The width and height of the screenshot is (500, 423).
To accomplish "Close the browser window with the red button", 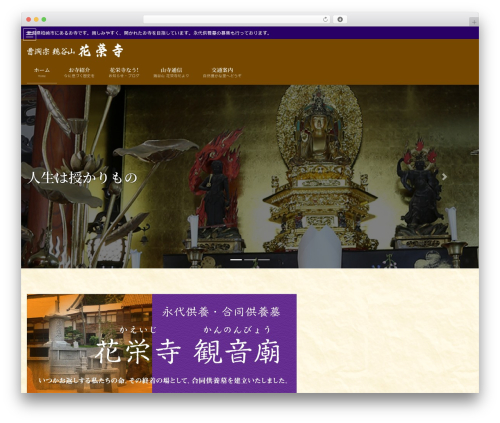I will click(29, 19).
